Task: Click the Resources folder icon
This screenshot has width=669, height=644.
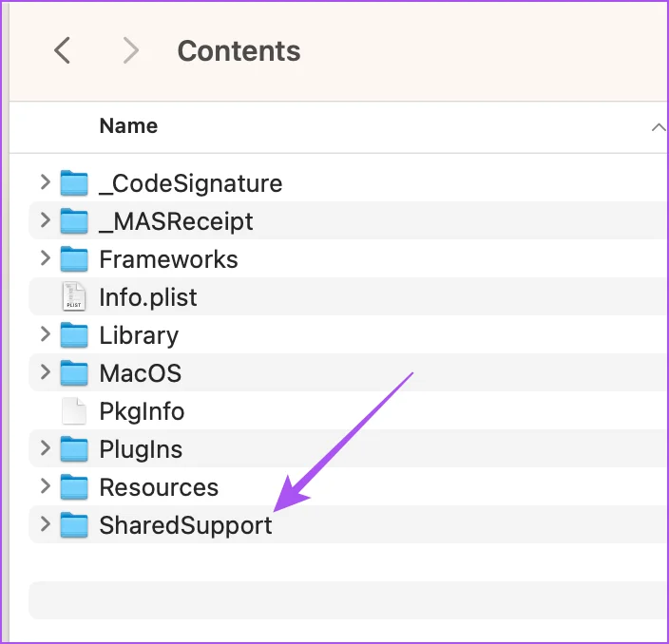Action: pos(74,487)
